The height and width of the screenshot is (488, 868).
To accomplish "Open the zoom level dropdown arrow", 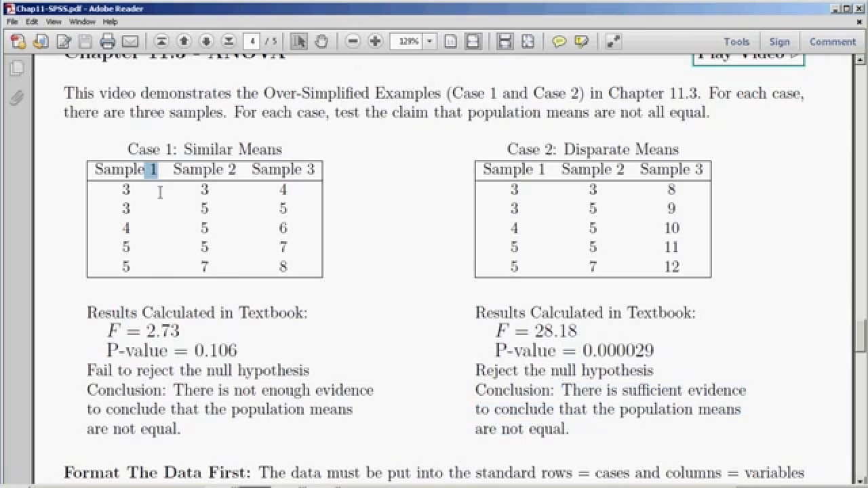I will coord(429,41).
